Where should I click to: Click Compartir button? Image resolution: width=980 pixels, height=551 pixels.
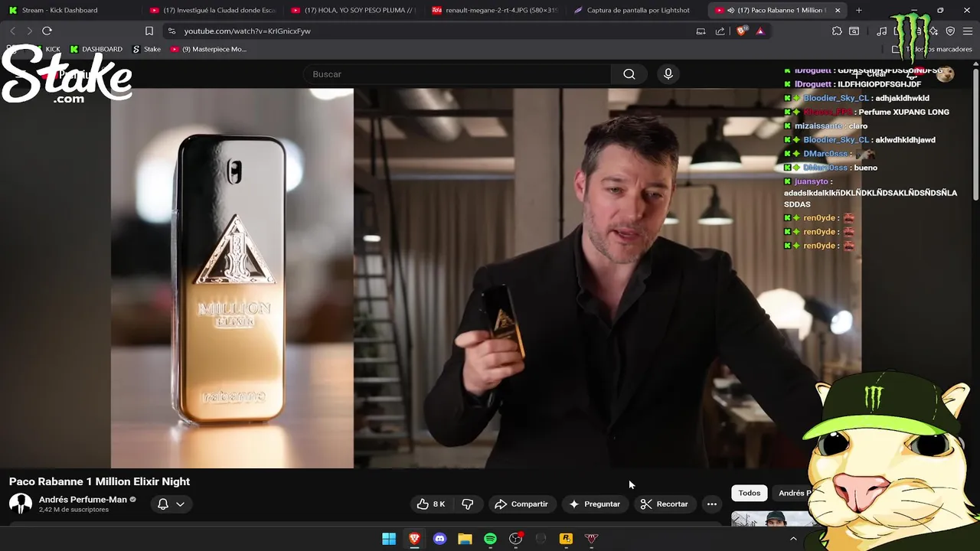pos(521,504)
